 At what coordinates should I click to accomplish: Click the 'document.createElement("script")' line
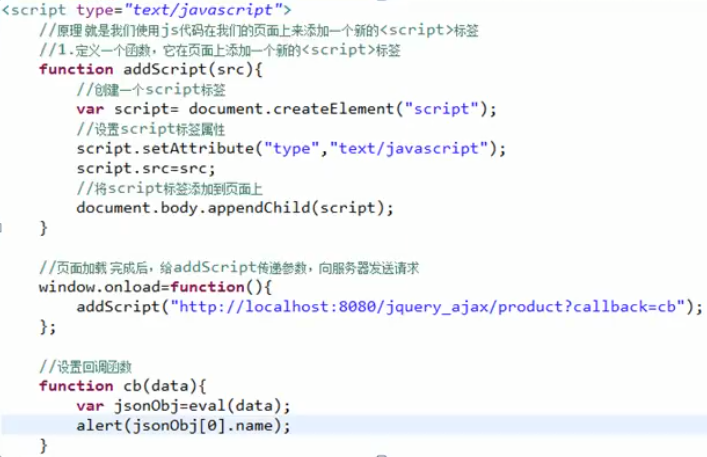click(286, 109)
